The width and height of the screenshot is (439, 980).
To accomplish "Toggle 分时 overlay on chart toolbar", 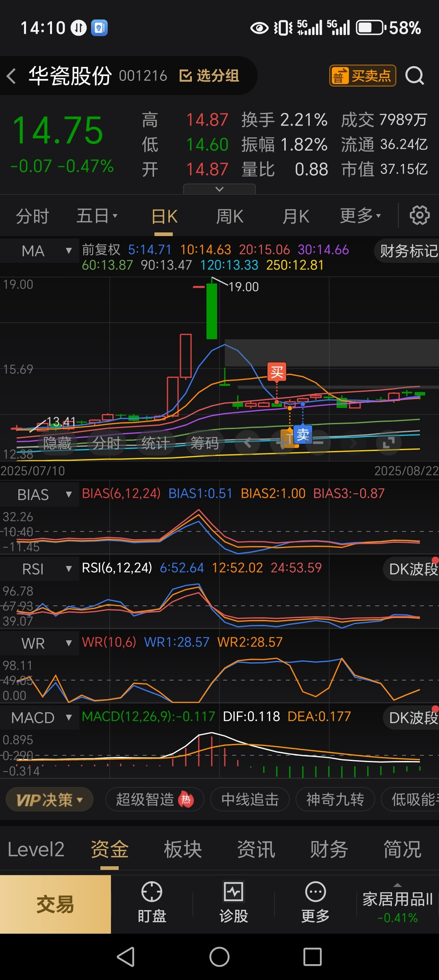I will pos(106,443).
